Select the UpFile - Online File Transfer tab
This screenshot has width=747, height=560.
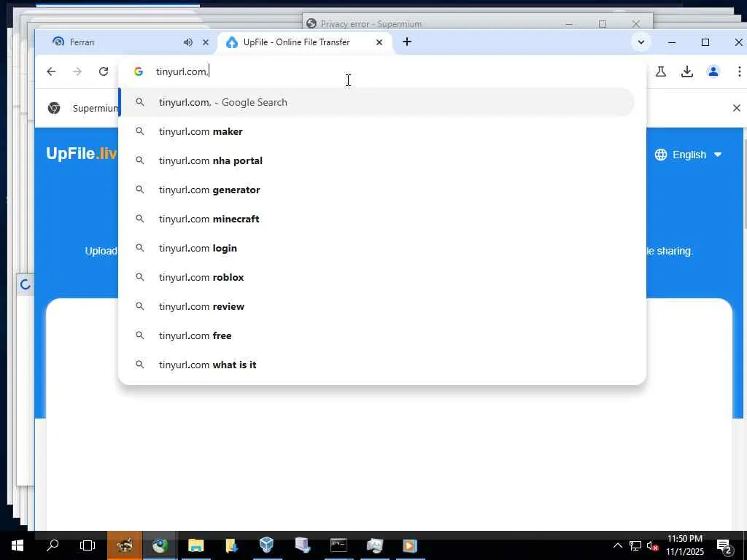[x=305, y=42]
